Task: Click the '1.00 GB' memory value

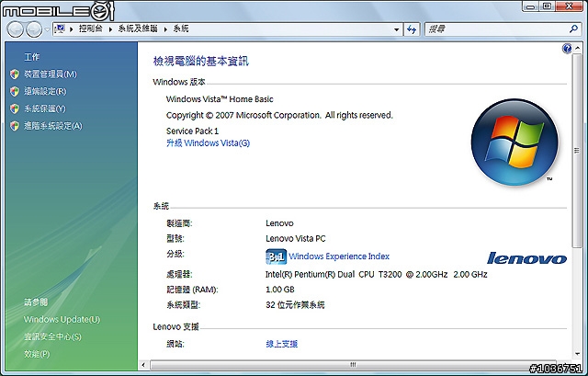Action: coord(279,290)
